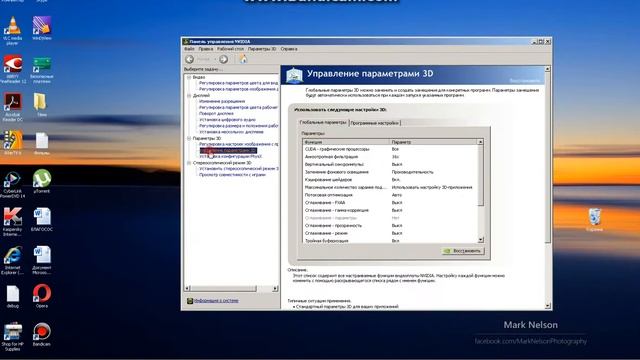The width and height of the screenshot is (640, 360).
Task: Select Установка нескольких дисплеев tree item
Action: pos(231,132)
